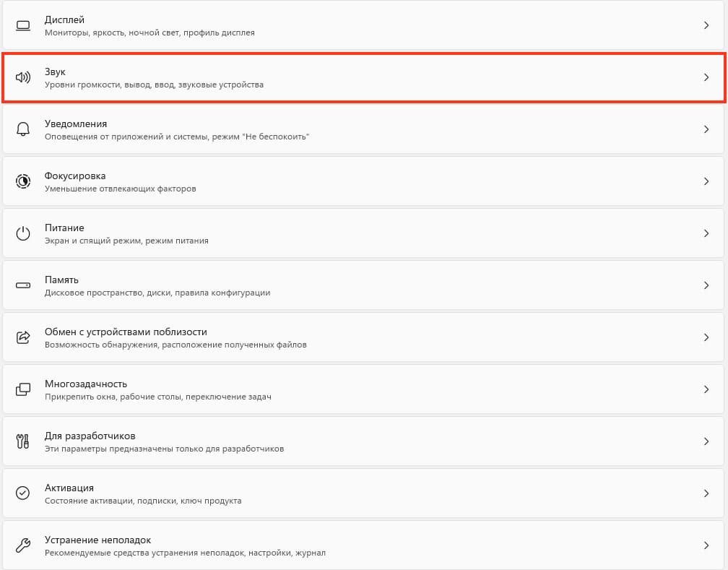This screenshot has width=728, height=570.
Task: Open Для разработчиков settings
Action: [363, 441]
